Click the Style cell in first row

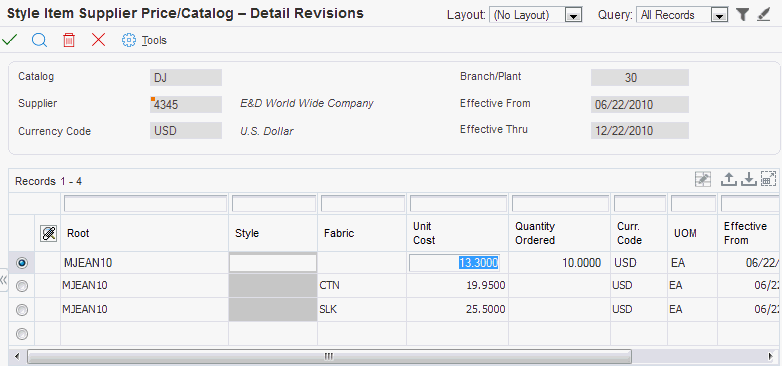tap(273, 263)
